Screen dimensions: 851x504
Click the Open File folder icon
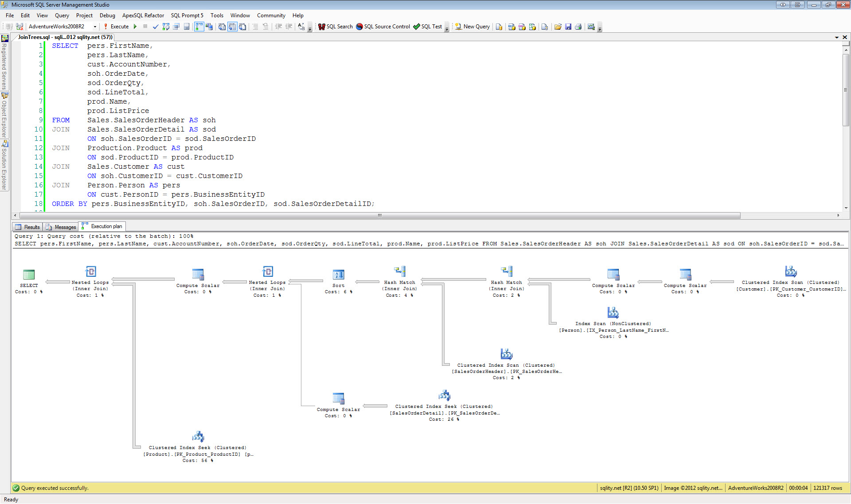558,27
